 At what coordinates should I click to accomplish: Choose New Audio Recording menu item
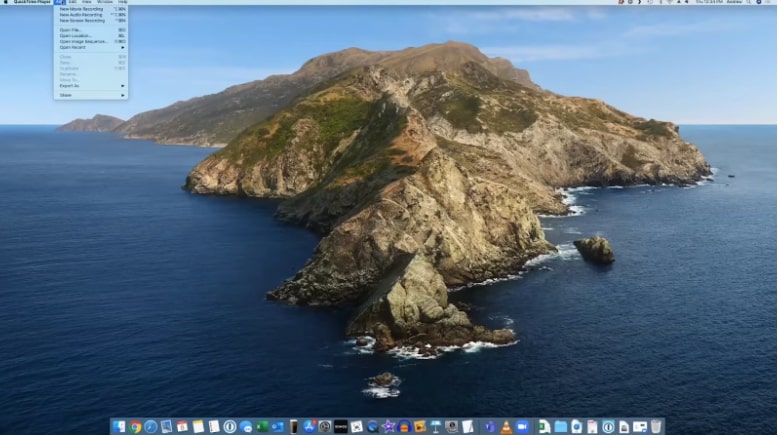pyautogui.click(x=91, y=15)
